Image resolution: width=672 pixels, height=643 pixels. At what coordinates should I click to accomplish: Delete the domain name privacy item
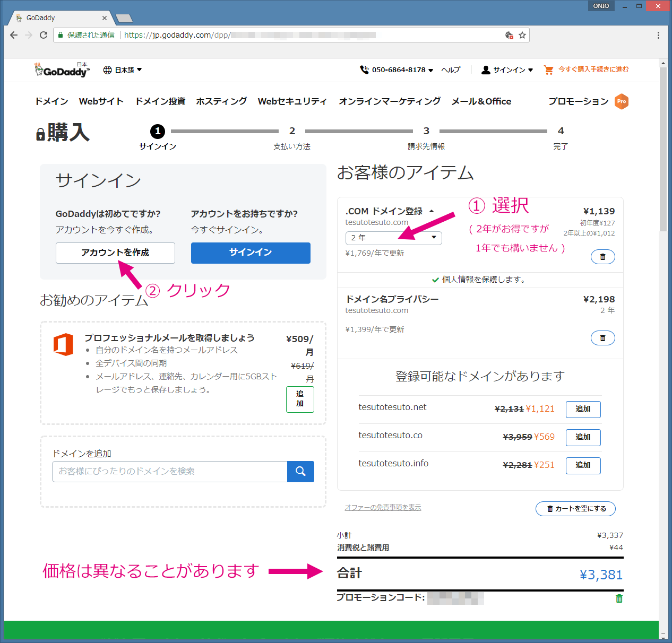(x=602, y=338)
